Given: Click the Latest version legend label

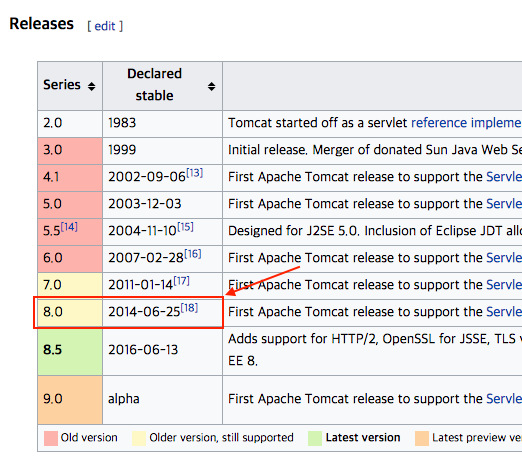Looking at the screenshot, I should (363, 438).
